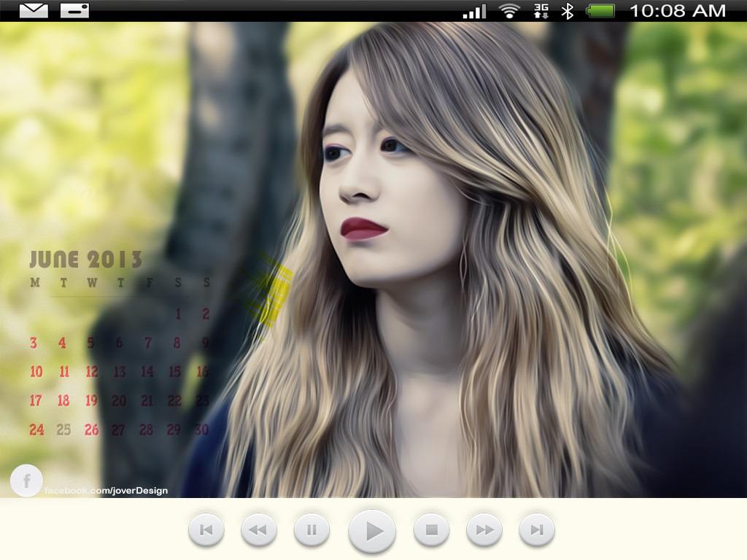Tap the rewind button
747x560 pixels.
tap(258, 529)
